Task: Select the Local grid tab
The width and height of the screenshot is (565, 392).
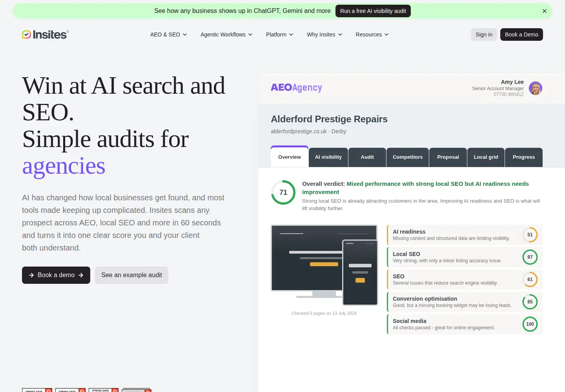Action: [x=486, y=157]
